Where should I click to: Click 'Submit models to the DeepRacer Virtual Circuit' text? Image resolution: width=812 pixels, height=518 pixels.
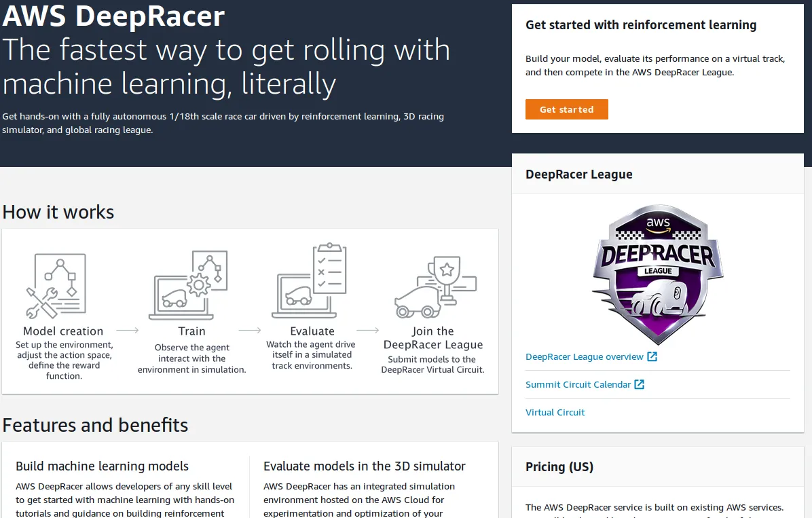(x=432, y=364)
